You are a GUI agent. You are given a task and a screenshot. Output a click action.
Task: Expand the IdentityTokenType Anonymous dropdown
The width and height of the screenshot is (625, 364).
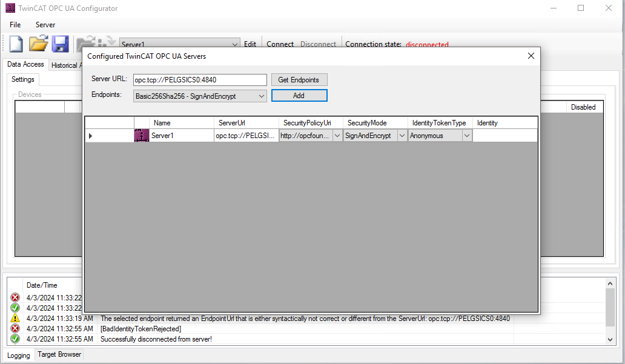pyautogui.click(x=466, y=136)
